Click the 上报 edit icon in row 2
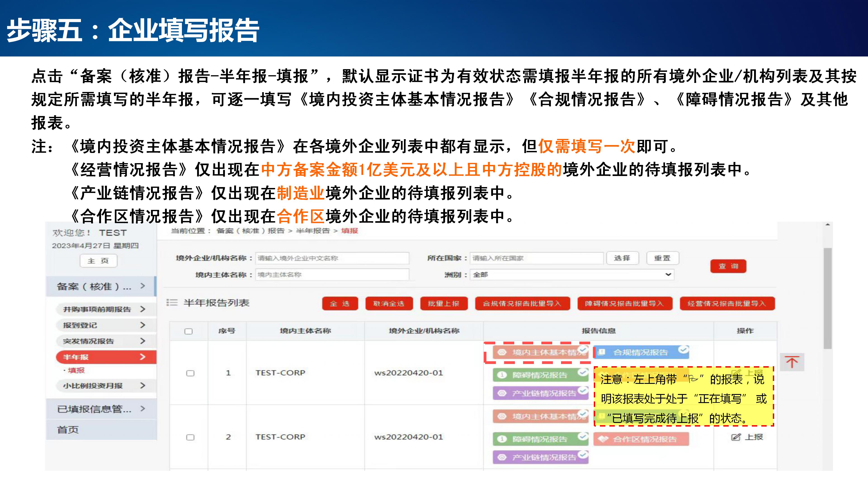Screen dimensions: 868x488 tap(736, 437)
